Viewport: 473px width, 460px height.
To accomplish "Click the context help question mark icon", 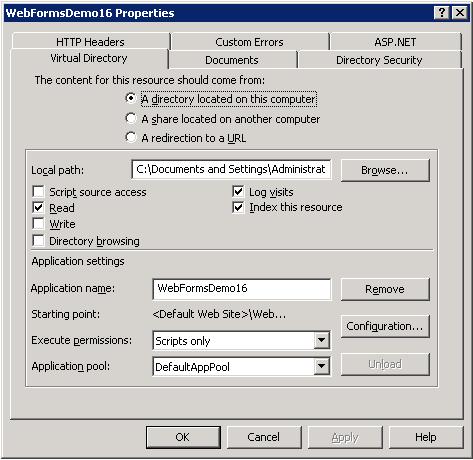I will [441, 13].
